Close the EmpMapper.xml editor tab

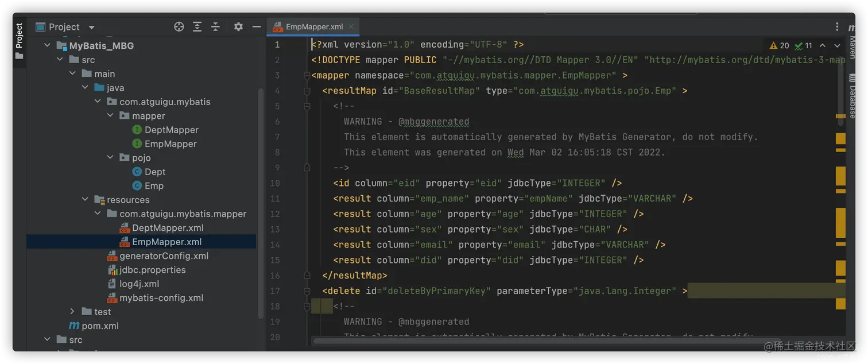click(x=351, y=26)
